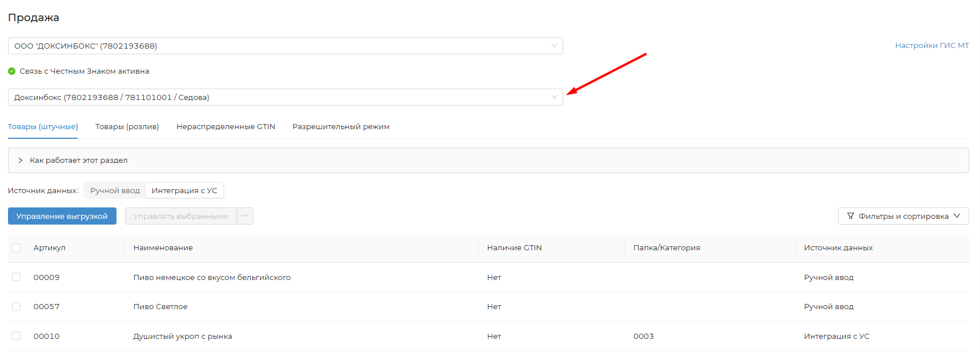Click the Управление выгрузкой button
The width and height of the screenshot is (980, 352).
pos(62,216)
